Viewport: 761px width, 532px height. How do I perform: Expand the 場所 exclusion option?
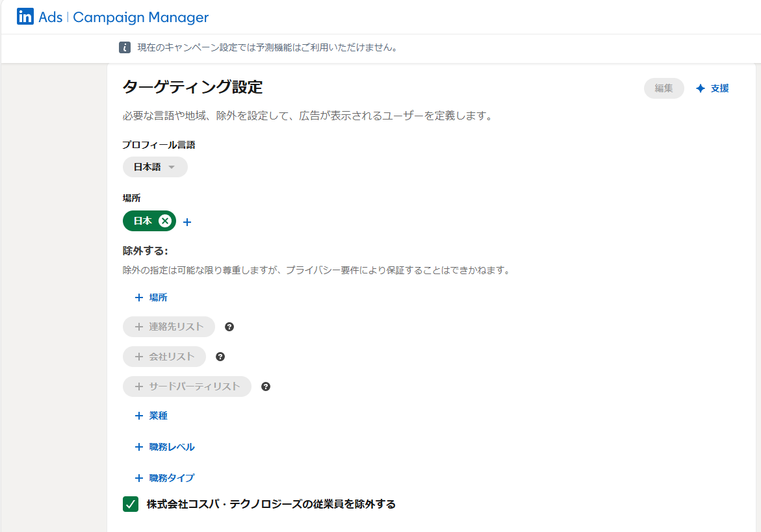(x=152, y=298)
